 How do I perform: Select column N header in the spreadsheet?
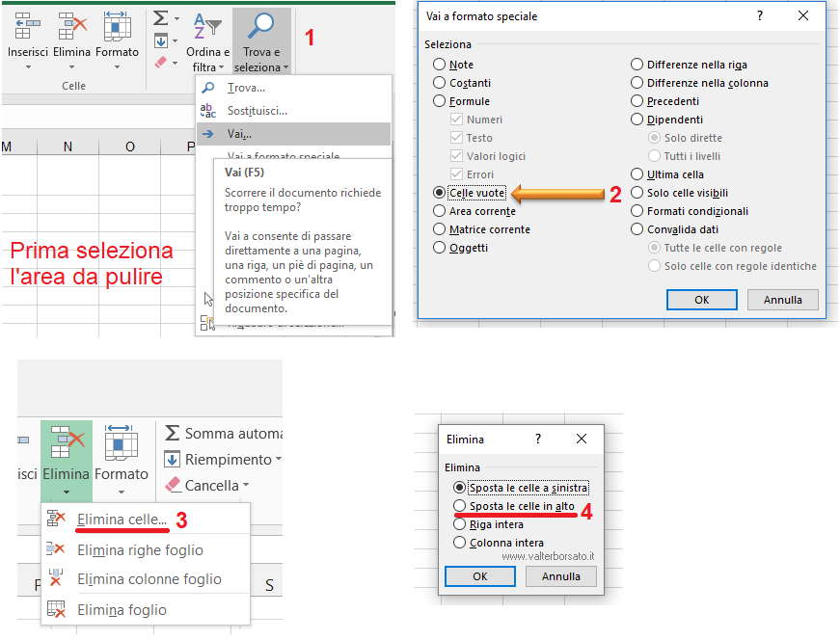(68, 147)
